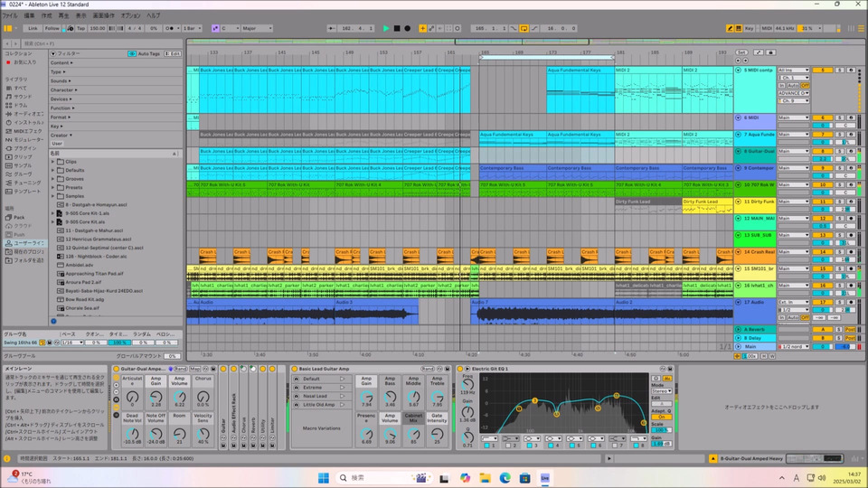
Task: Click the Windows Start button
Action: click(325, 476)
